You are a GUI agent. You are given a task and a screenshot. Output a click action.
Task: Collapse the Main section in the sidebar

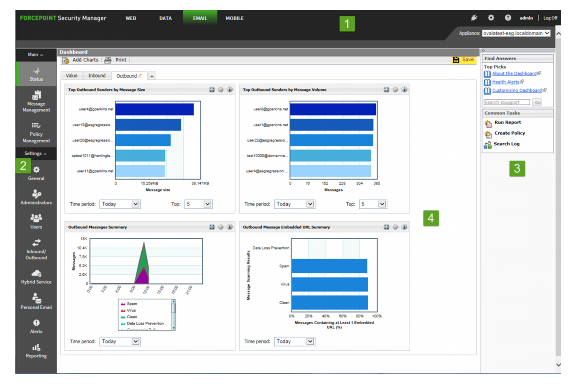pyautogui.click(x=36, y=55)
